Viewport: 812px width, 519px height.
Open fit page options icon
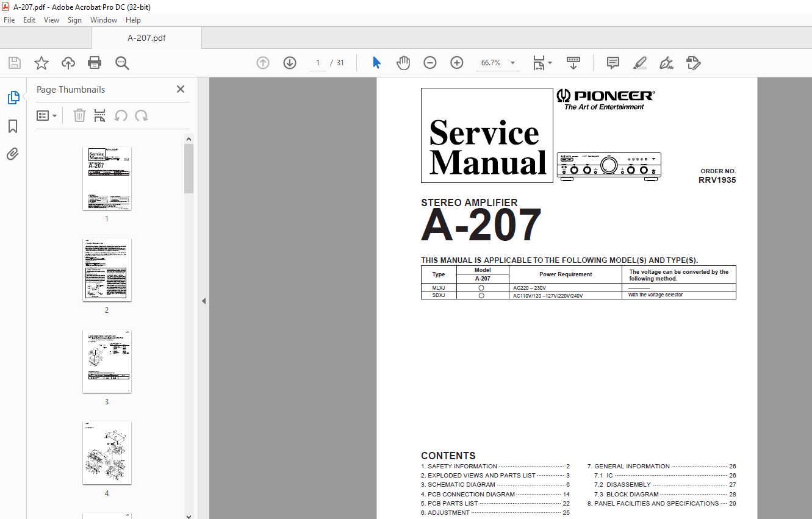tap(542, 63)
